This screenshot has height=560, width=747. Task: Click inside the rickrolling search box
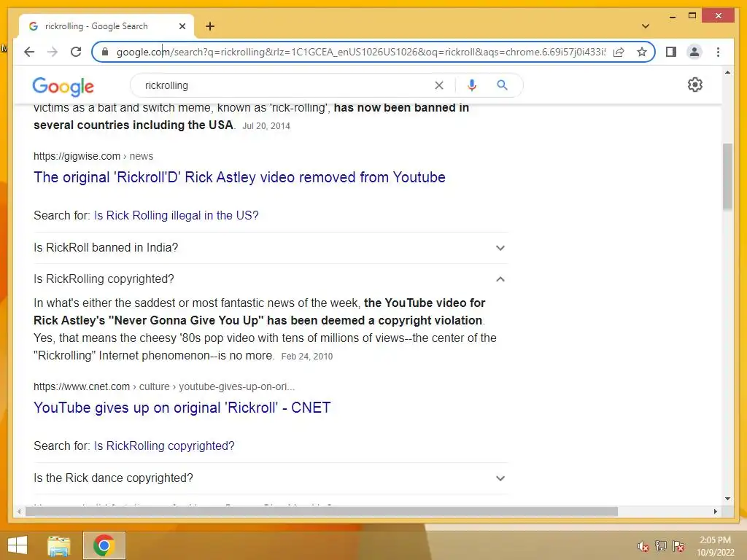tap(286, 85)
